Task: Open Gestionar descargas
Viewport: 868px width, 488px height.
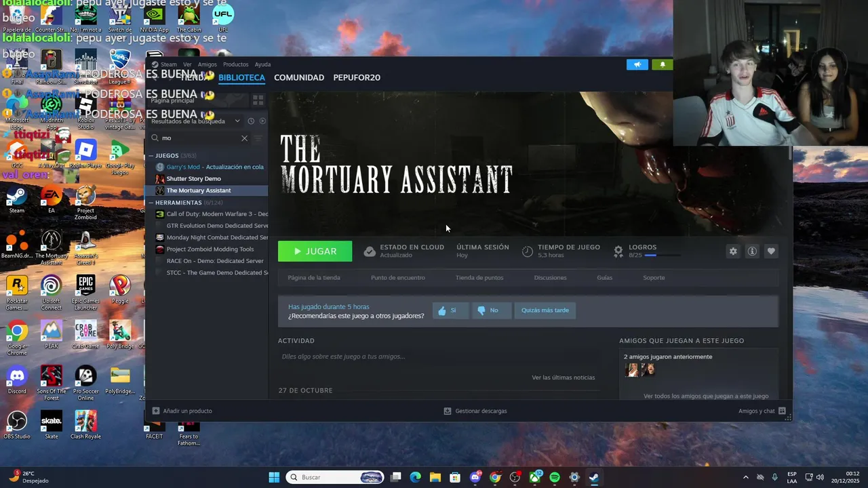Action: click(475, 411)
